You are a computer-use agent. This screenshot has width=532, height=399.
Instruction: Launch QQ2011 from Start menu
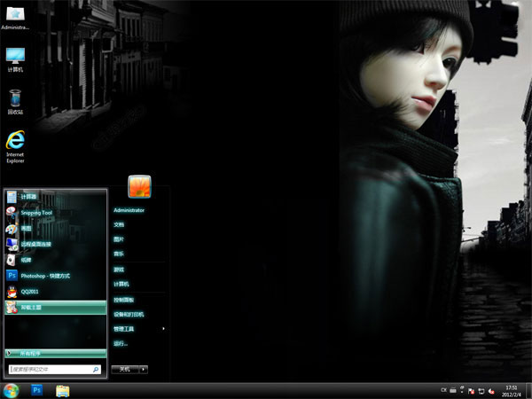tap(56, 292)
